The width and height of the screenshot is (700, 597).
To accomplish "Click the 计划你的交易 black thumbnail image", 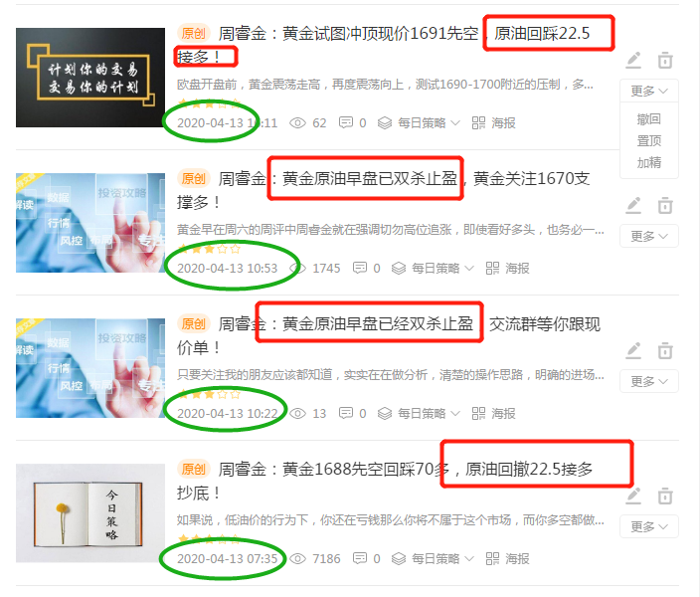I will point(90,78).
